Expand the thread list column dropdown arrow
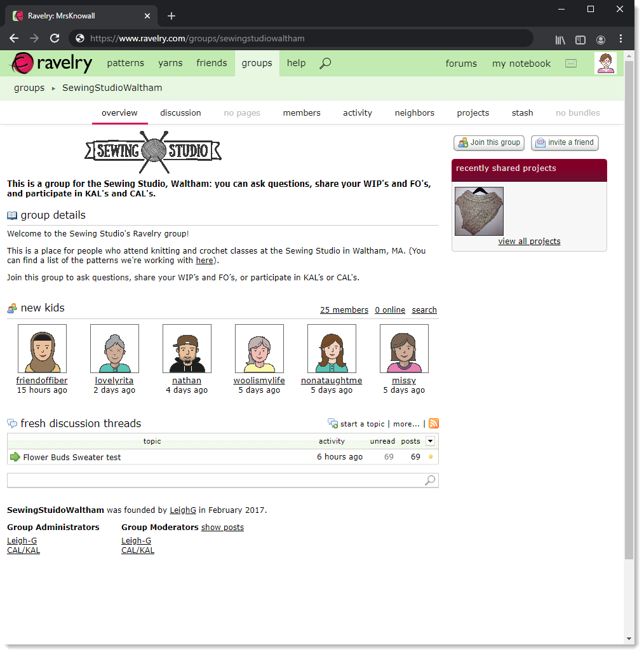Image resolution: width=644 pixels, height=654 pixels. tap(430, 441)
